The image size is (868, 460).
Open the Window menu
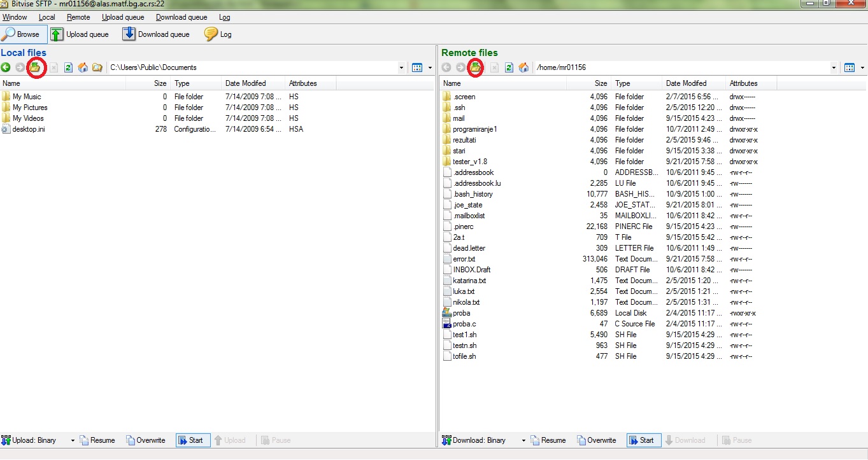pos(15,17)
